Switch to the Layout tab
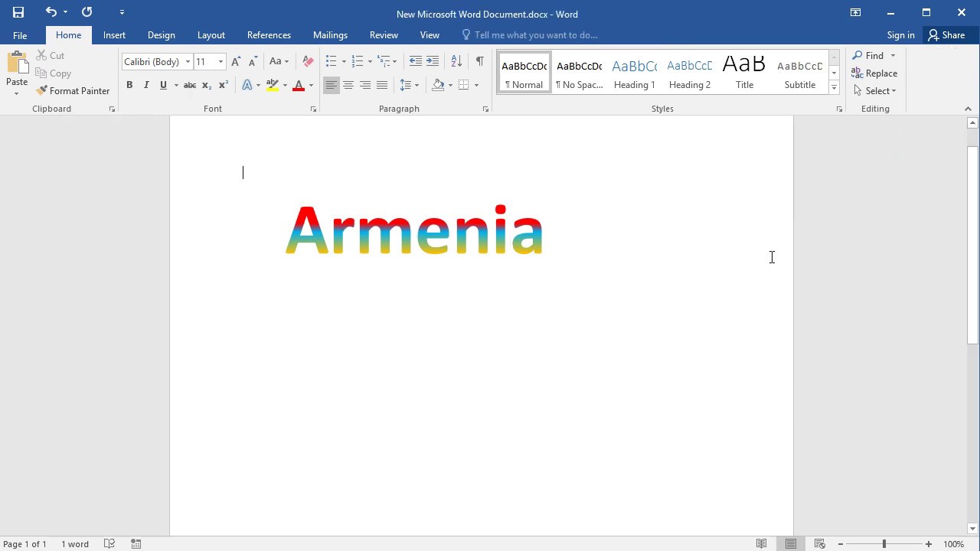Screen dimensions: 980x551 (211, 35)
